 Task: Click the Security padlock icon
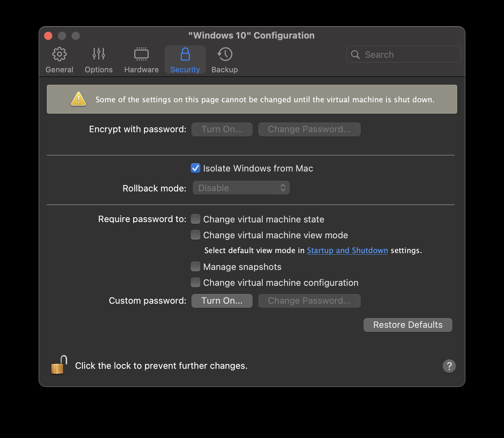tap(185, 54)
